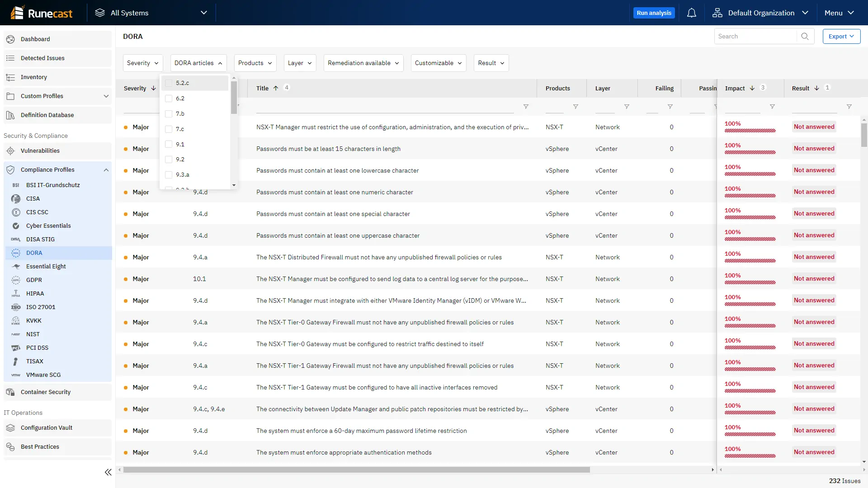
Task: Enable the 9.1 DORA article checkbox
Action: pos(169,144)
